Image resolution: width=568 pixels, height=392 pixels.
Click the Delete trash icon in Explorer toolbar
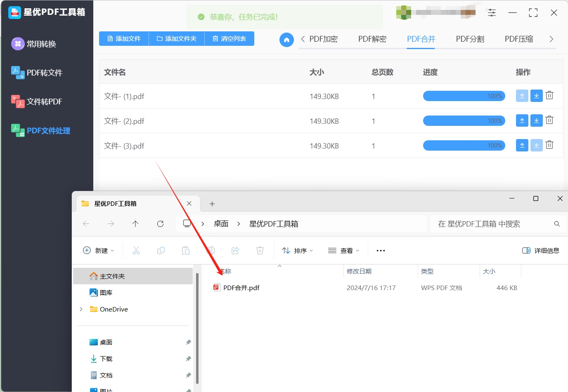click(260, 250)
